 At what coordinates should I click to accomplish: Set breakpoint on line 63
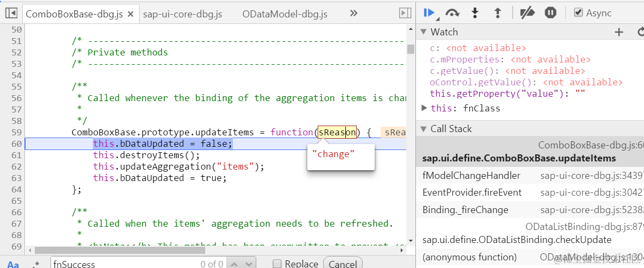[x=16, y=178]
